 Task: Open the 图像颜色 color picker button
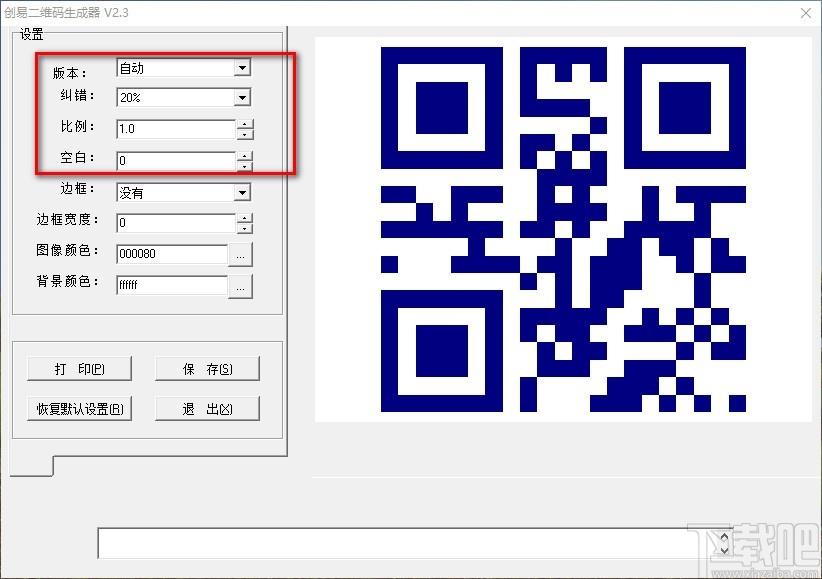(x=241, y=255)
